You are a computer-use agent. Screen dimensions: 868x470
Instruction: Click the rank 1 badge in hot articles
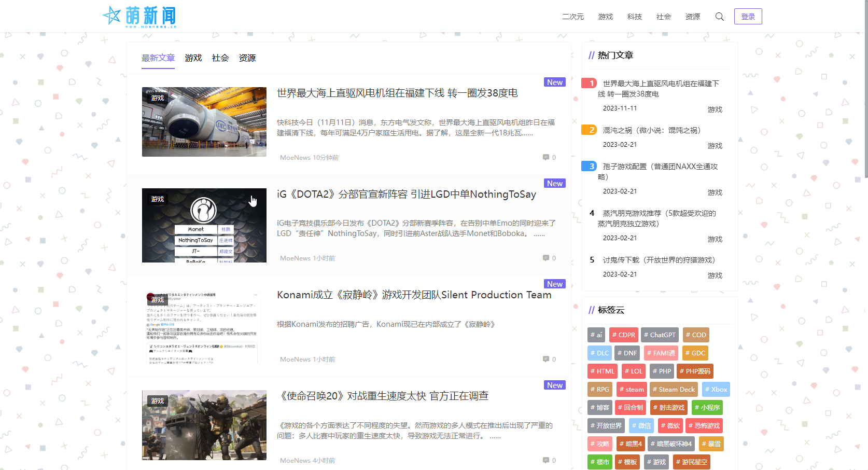[589, 83]
